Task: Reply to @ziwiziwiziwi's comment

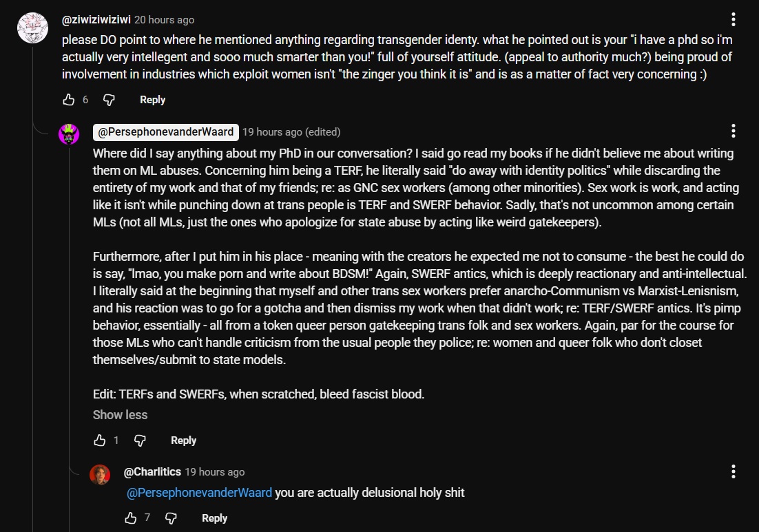Action: [152, 99]
